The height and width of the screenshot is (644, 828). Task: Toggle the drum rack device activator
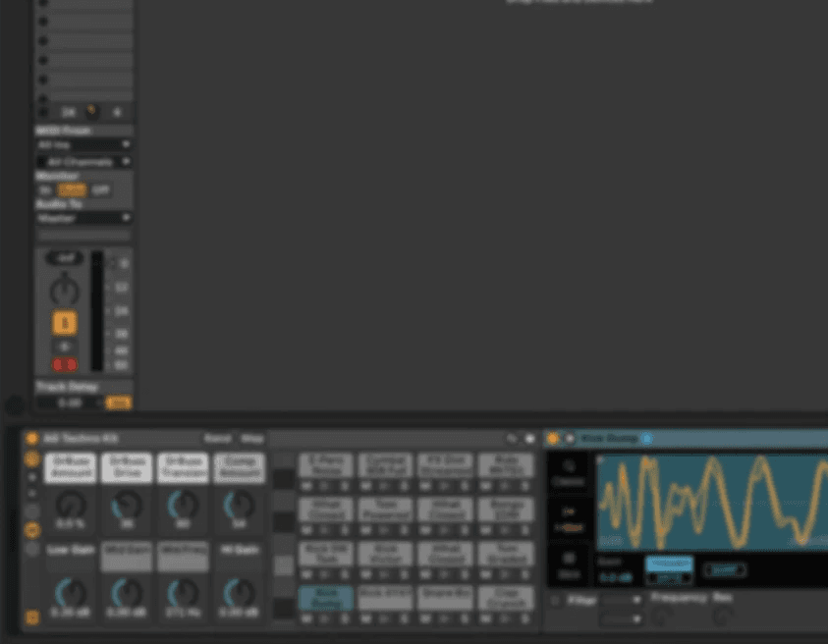coord(31,438)
